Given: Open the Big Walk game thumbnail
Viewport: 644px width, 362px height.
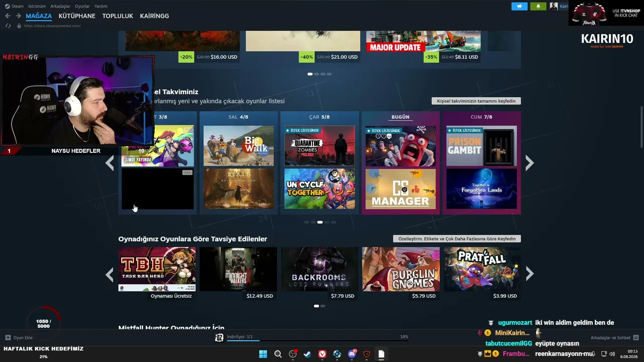Looking at the screenshot, I should click(x=238, y=146).
